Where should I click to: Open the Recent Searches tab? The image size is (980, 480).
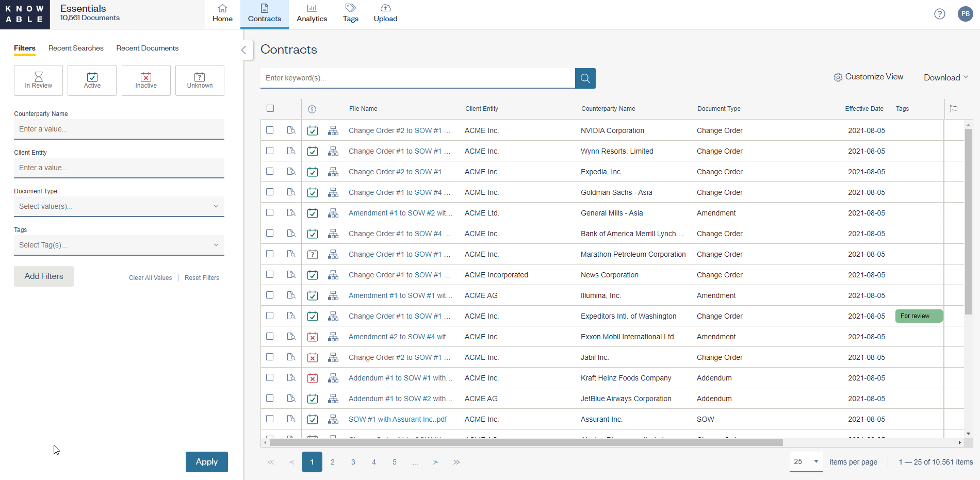[76, 48]
